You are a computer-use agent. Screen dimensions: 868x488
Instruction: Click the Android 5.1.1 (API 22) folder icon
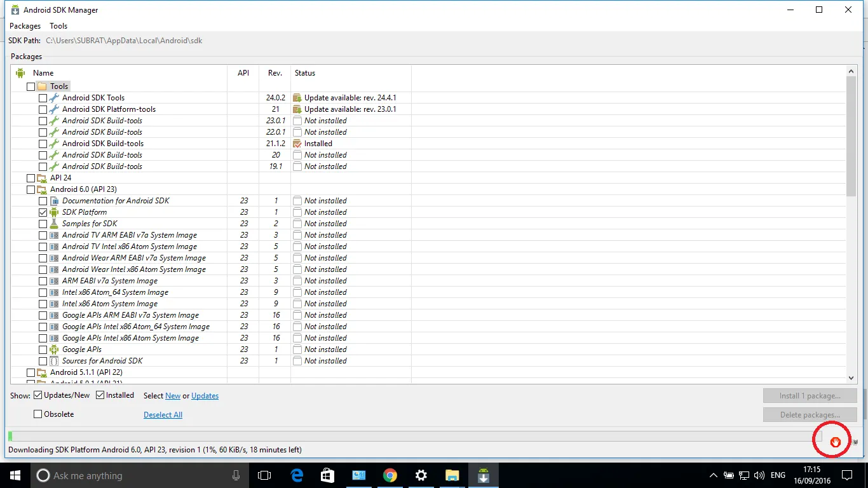(x=42, y=372)
